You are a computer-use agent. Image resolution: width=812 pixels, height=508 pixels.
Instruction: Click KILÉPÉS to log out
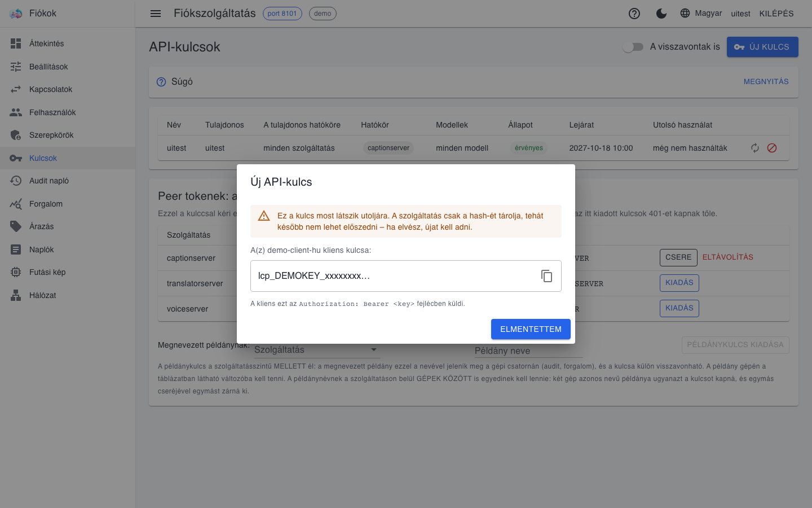point(776,14)
